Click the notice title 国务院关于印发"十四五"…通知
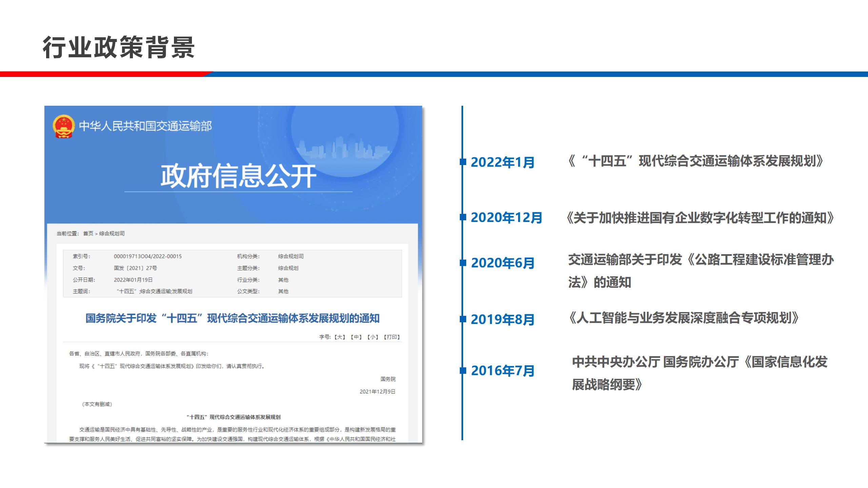868x488 pixels. 233,319
